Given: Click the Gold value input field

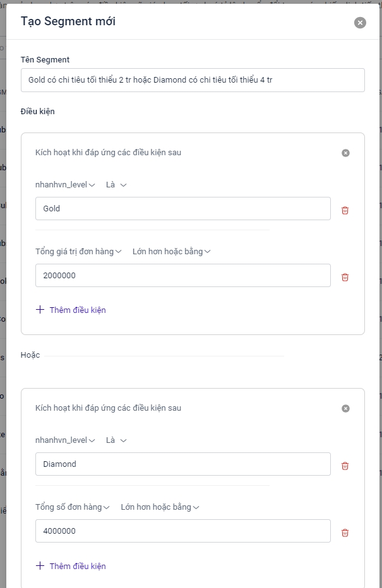Looking at the screenshot, I should 183,208.
